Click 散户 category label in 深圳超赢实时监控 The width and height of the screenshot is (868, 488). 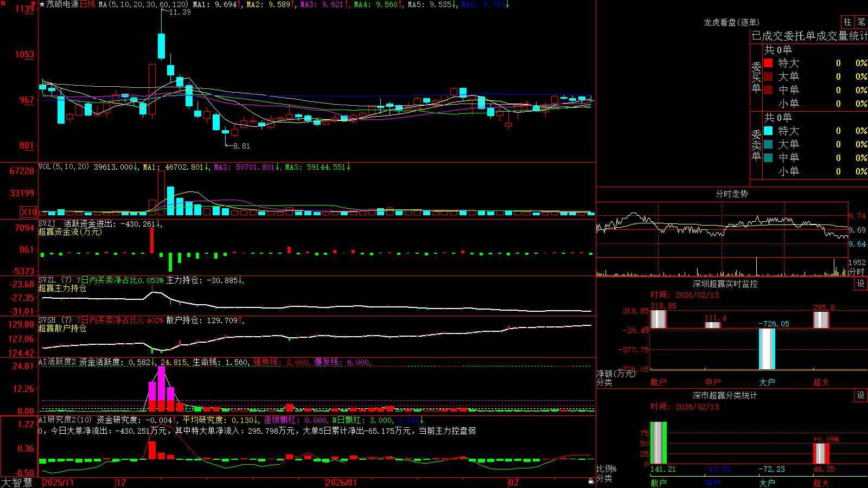[x=659, y=382]
